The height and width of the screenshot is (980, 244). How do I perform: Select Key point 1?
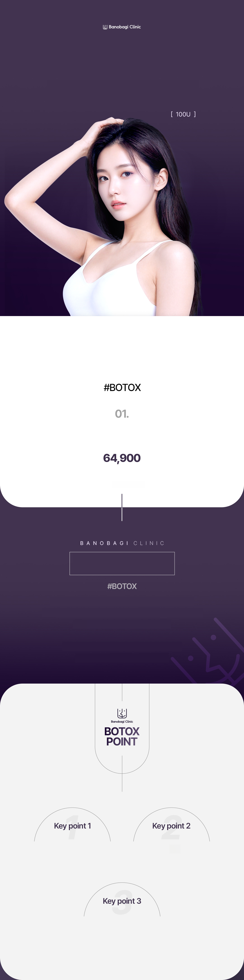click(x=72, y=826)
